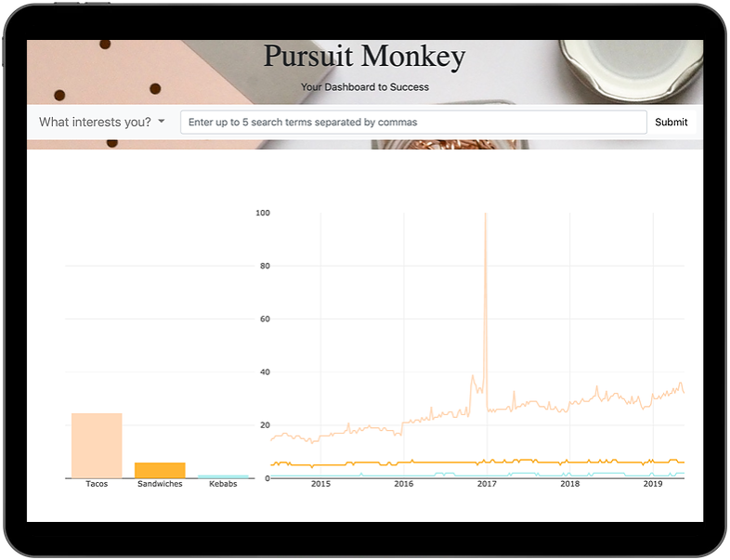Select the Tacos bar in chart
Image resolution: width=730 pixels, height=560 pixels.
pos(97,446)
